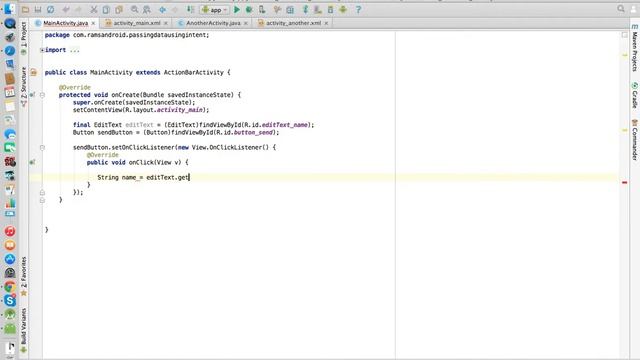Place cursor after 'editText.get' text
Image resolution: width=640 pixels, height=360 pixels.
tap(189, 177)
